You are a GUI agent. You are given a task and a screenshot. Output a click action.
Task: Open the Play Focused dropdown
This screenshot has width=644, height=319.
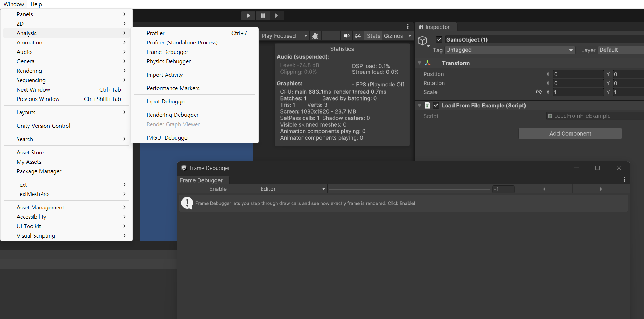tap(284, 36)
